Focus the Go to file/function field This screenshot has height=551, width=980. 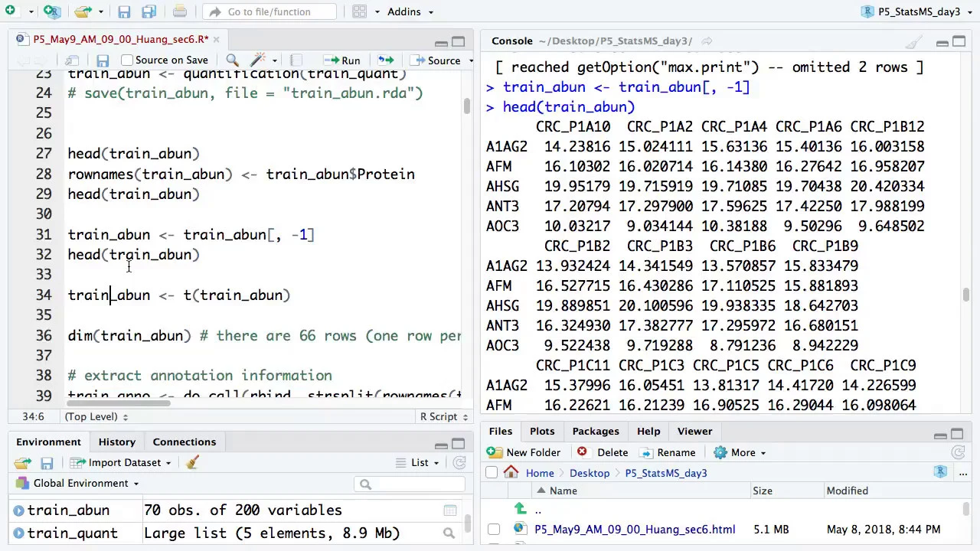(x=270, y=11)
